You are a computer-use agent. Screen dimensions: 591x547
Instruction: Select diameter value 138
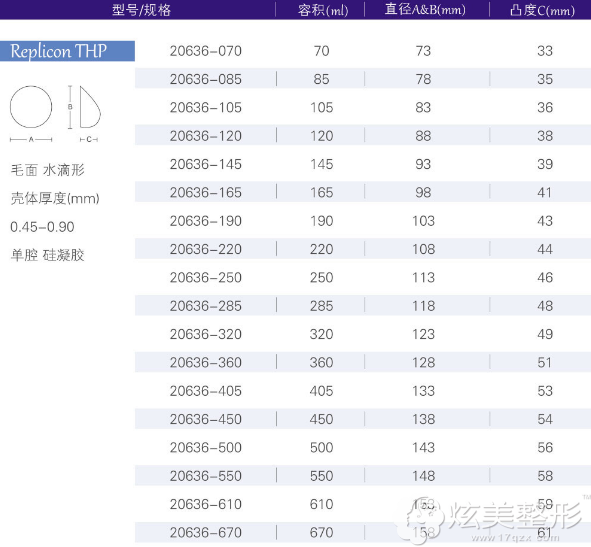pos(424,419)
